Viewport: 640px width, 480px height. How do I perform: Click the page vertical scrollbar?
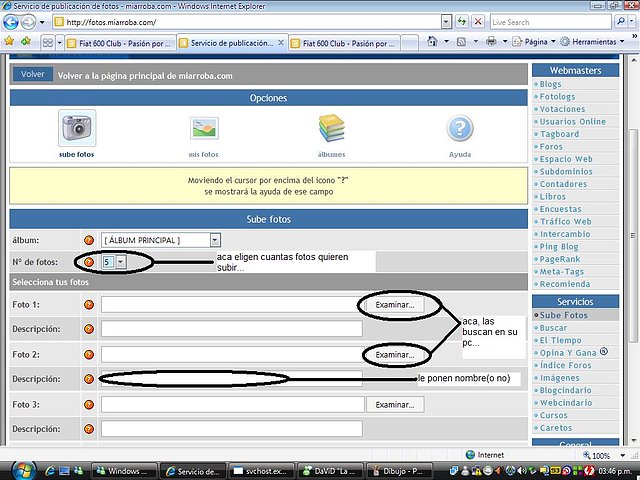[x=633, y=236]
